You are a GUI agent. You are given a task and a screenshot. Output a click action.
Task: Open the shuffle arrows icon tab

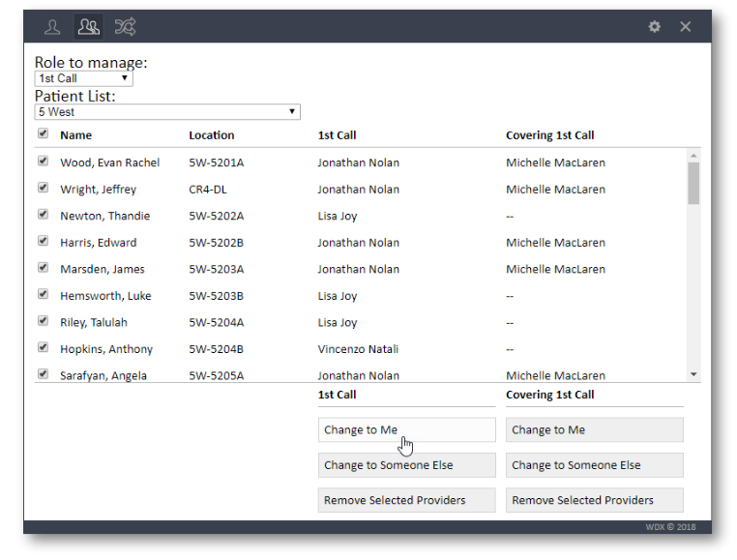pyautogui.click(x=125, y=27)
